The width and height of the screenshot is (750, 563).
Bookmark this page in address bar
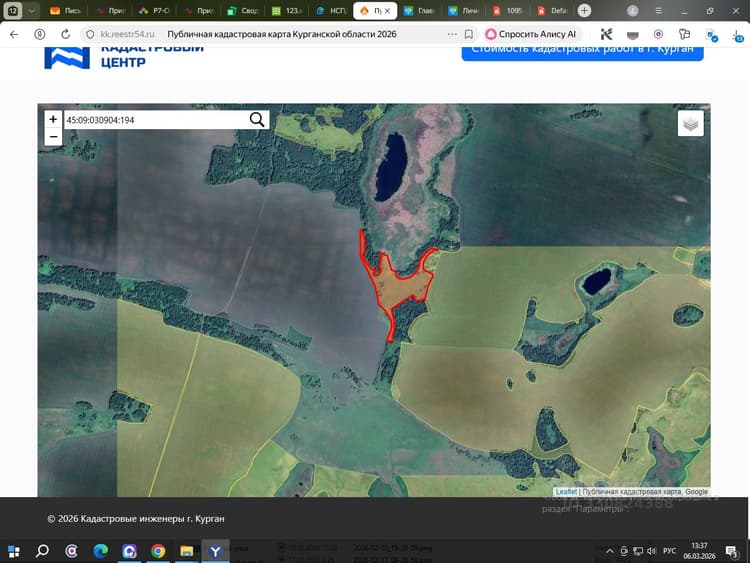pos(469,34)
